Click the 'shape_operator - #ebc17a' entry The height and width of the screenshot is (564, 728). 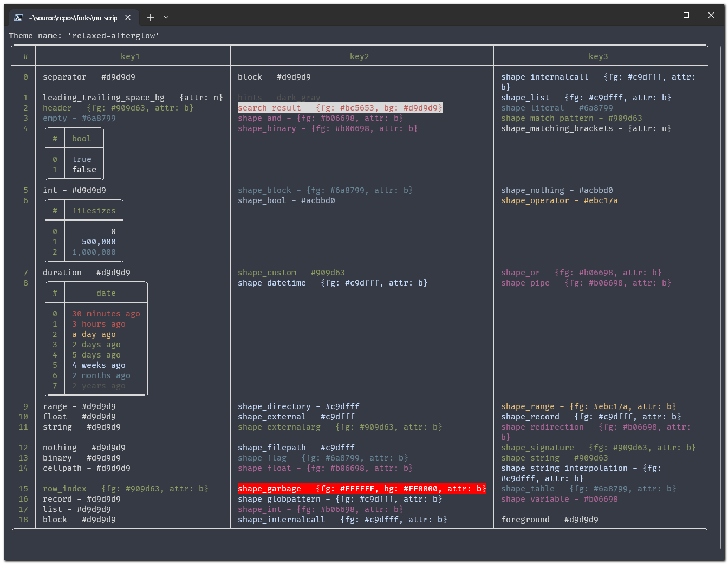pyautogui.click(x=560, y=200)
